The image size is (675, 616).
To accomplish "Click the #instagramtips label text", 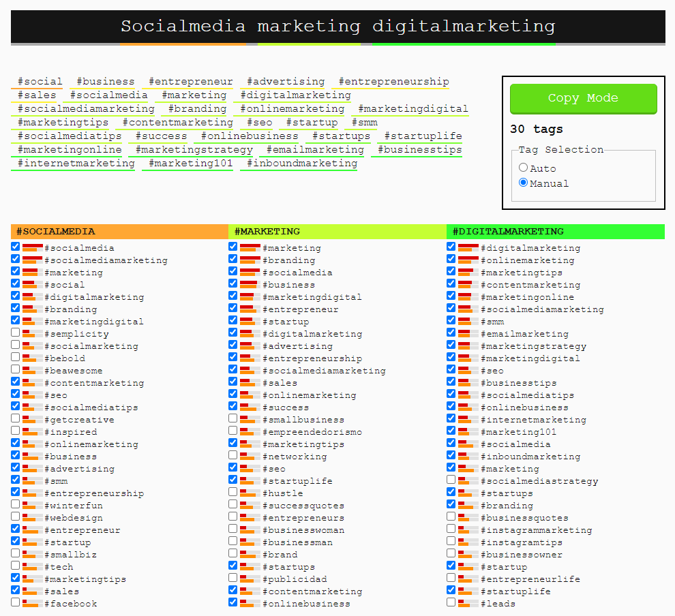I will click(522, 542).
